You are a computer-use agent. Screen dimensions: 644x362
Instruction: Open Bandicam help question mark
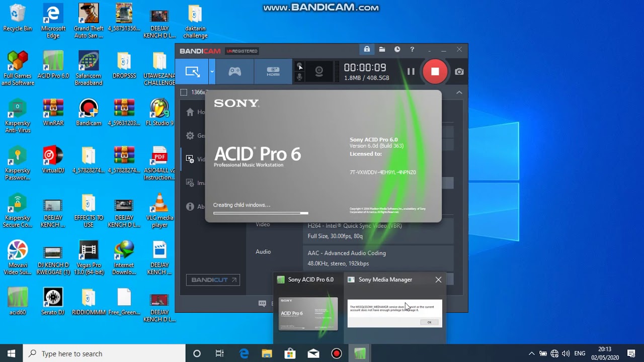tap(412, 49)
